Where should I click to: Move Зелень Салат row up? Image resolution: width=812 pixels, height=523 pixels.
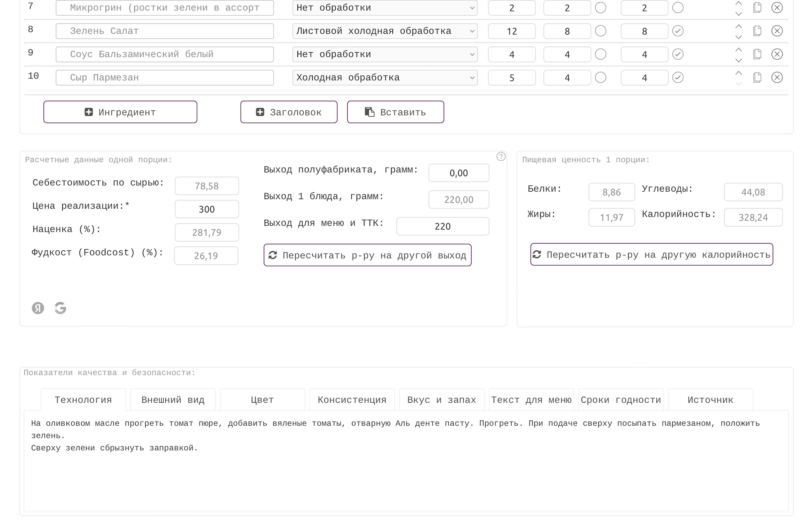(x=738, y=26)
